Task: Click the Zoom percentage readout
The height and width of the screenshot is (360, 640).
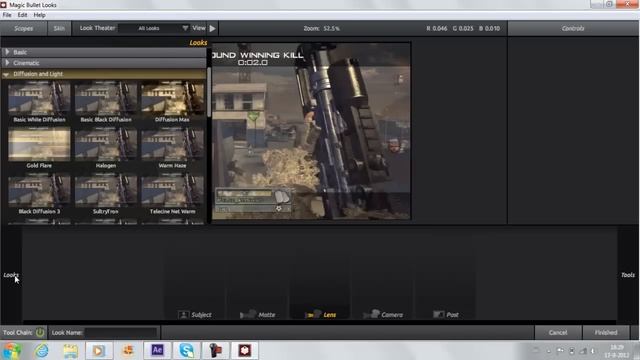Action: tap(321, 29)
